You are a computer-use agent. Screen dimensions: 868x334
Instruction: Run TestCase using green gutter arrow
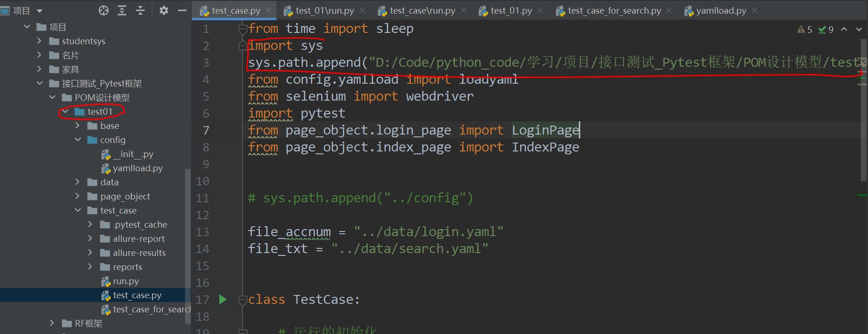(223, 299)
